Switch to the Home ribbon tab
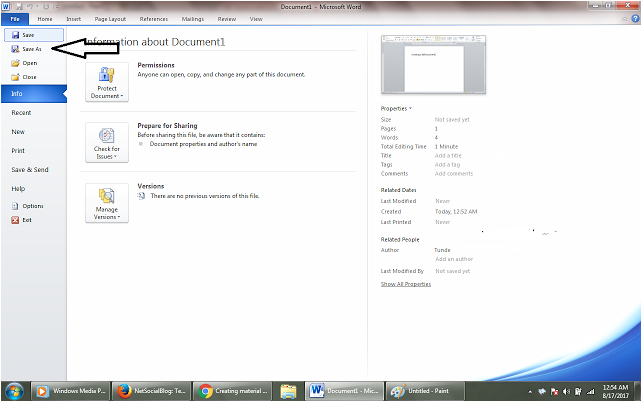Viewport: 644px width, 403px height. point(45,19)
